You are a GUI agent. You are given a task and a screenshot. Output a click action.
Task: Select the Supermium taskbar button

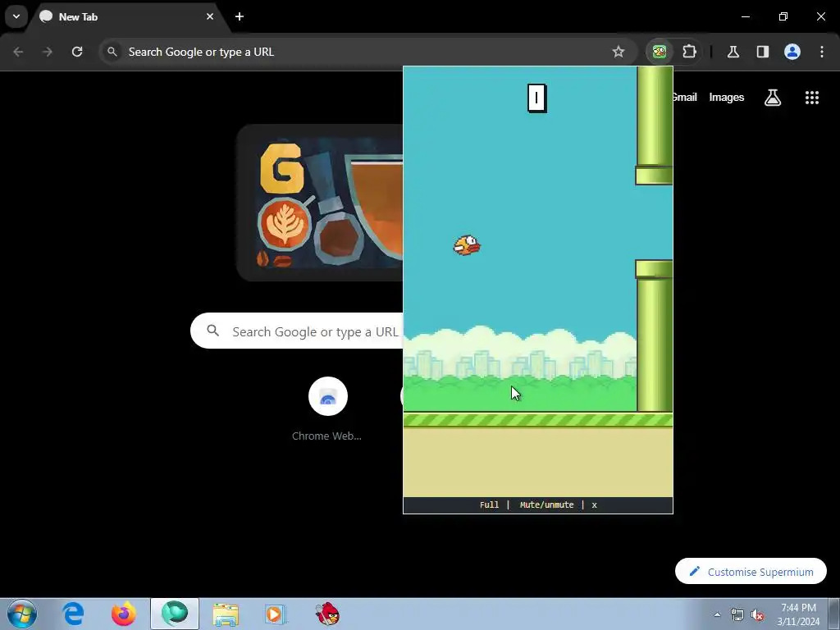(175, 614)
